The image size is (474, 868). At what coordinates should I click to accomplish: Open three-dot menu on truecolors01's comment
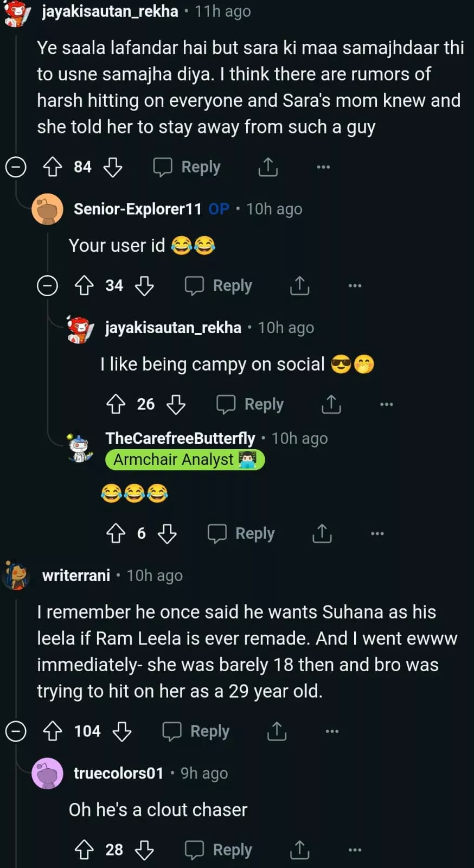355,850
